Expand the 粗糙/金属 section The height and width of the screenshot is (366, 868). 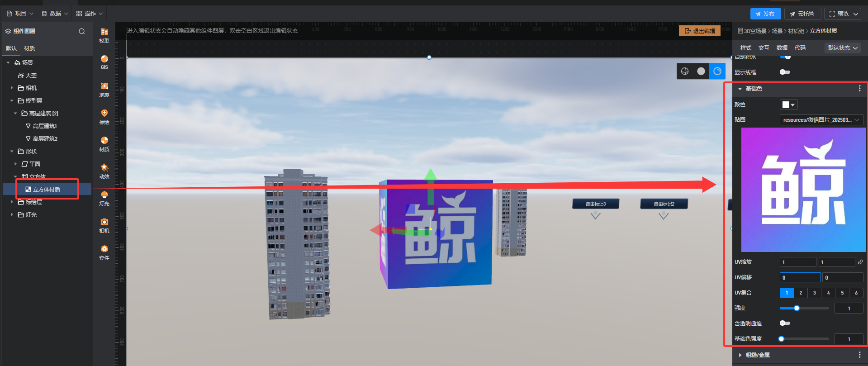pyautogui.click(x=740, y=355)
